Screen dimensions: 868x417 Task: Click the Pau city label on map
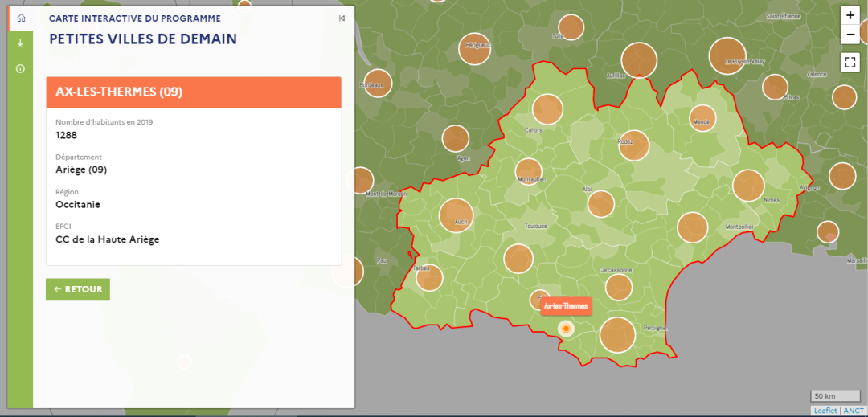[382, 260]
